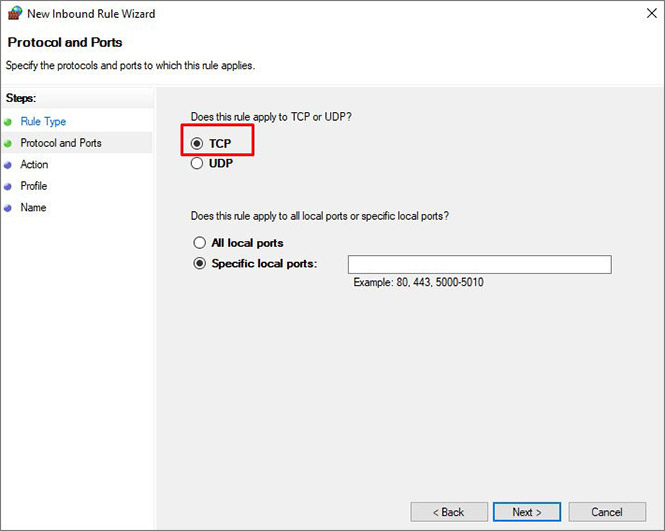Cancel the inbound rule wizard
The image size is (665, 531).
[x=606, y=512]
